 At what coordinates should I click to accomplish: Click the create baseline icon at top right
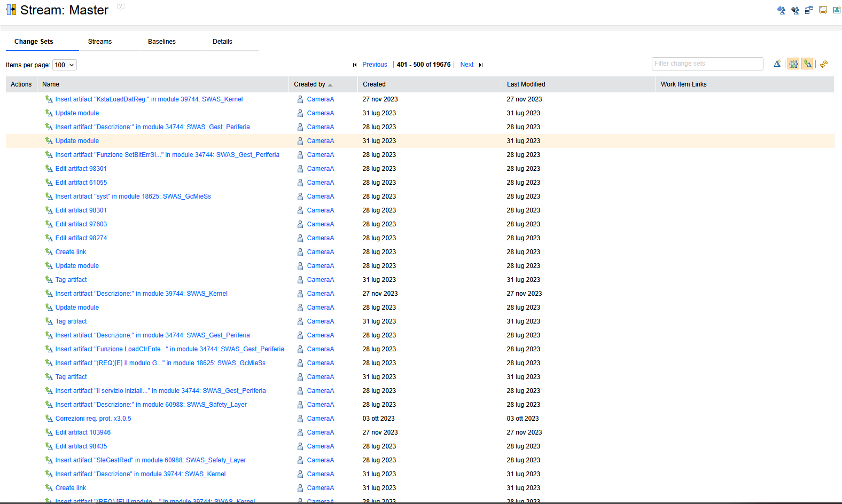(x=837, y=10)
